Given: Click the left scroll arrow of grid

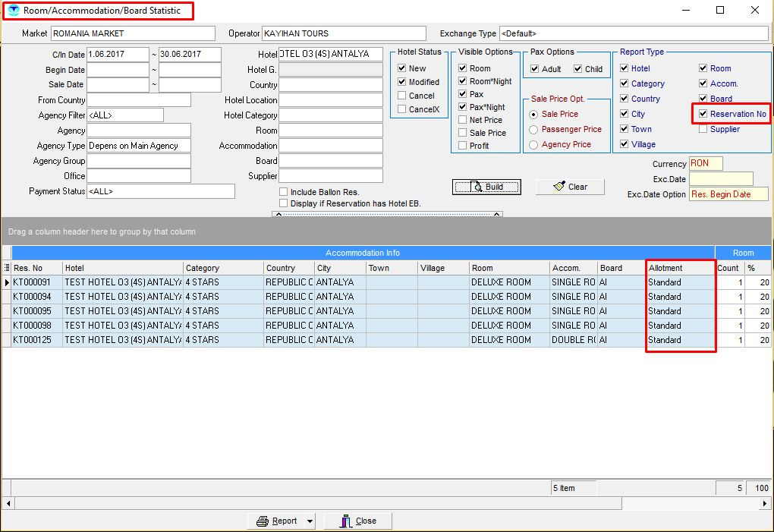Looking at the screenshot, I should (8, 503).
